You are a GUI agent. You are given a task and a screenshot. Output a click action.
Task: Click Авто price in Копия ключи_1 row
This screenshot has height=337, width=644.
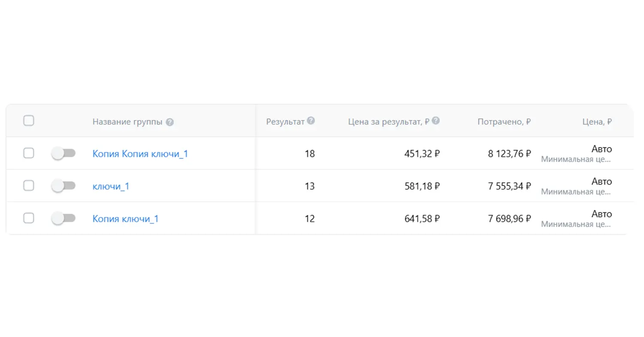[x=601, y=214]
